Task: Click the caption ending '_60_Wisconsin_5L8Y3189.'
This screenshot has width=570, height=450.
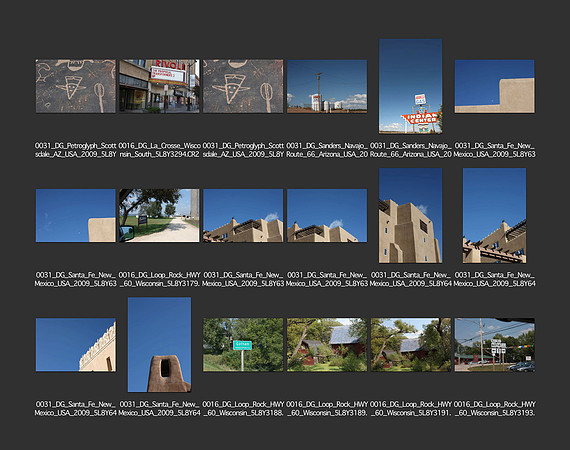Action: click(327, 409)
